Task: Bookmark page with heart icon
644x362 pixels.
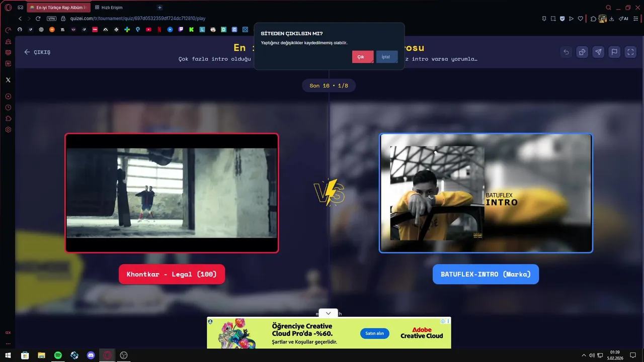Action: coord(580,19)
